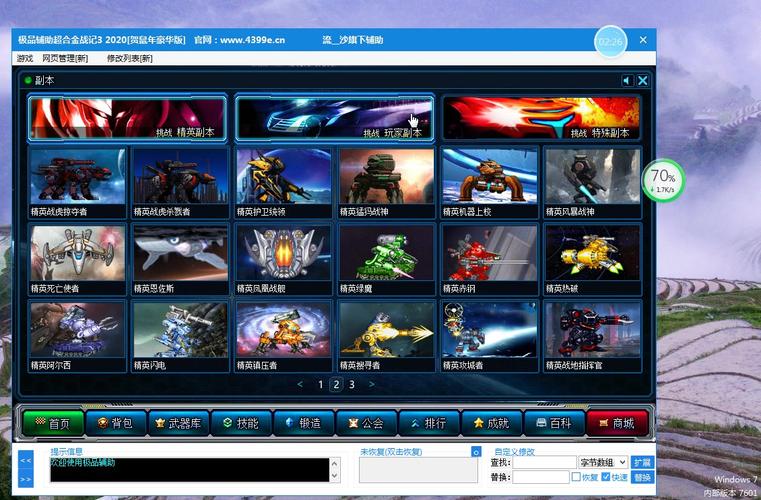Select the 精英镇压者 dungeon
The height and width of the screenshot is (500, 761).
click(x=283, y=336)
